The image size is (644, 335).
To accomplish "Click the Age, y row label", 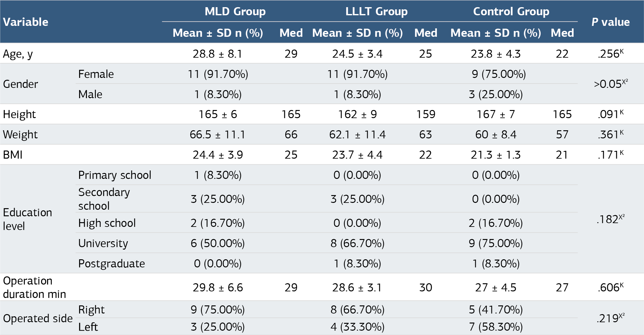I will 18,54.
